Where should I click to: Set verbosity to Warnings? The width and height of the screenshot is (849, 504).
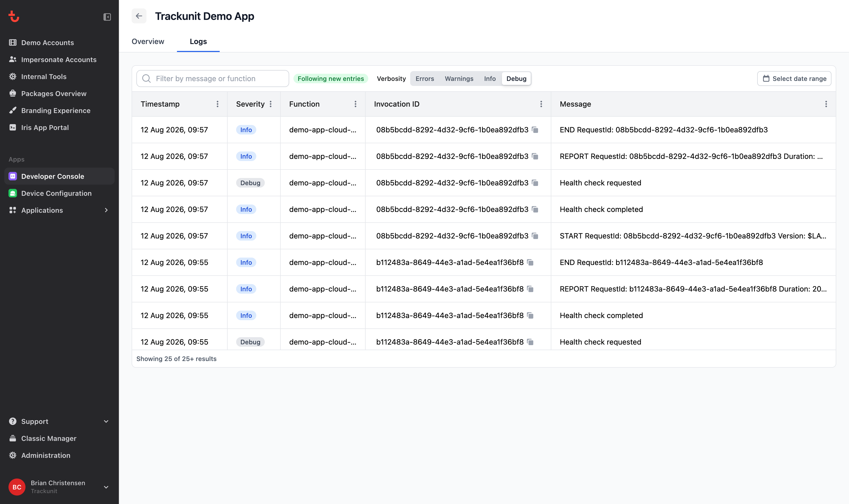[459, 79]
